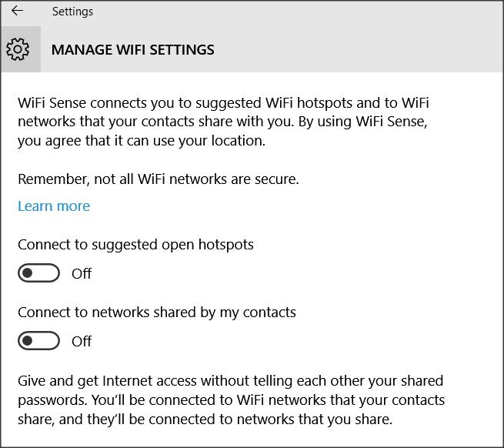Click "Connect to networks shared by my contacts" label

pos(157,313)
